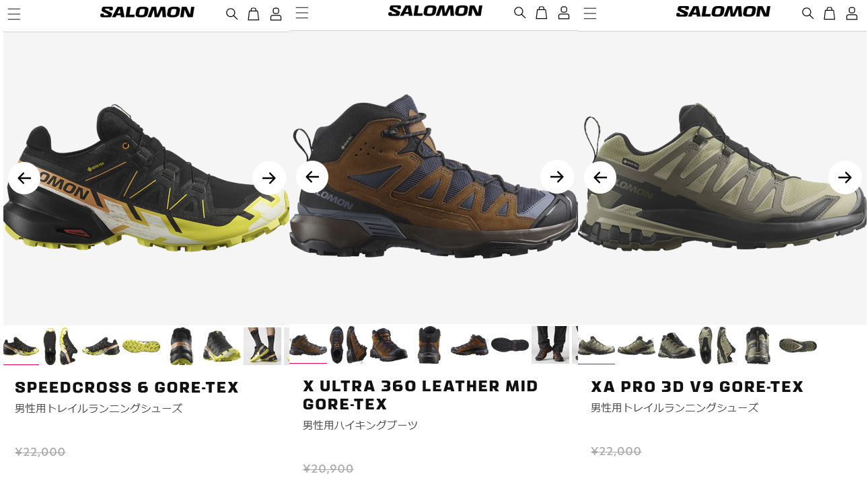This screenshot has width=868, height=478.
Task: Open shopping bag in XA Pro 3D panel
Action: 830,13
